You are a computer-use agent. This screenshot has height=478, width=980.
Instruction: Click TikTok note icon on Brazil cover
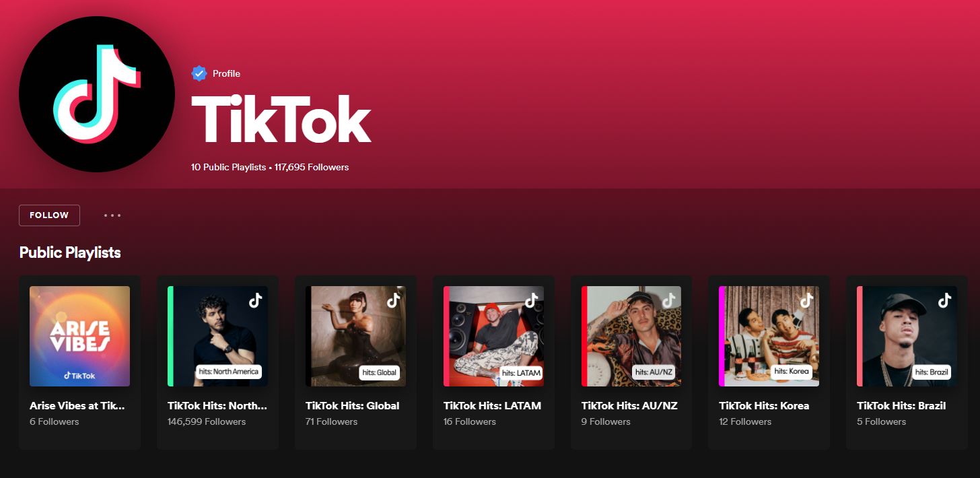[x=944, y=300]
